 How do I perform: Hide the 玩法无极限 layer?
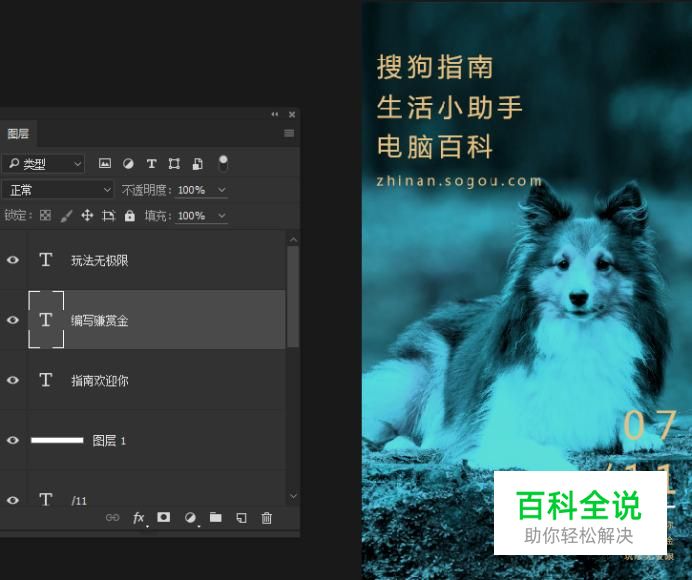pyautogui.click(x=13, y=260)
